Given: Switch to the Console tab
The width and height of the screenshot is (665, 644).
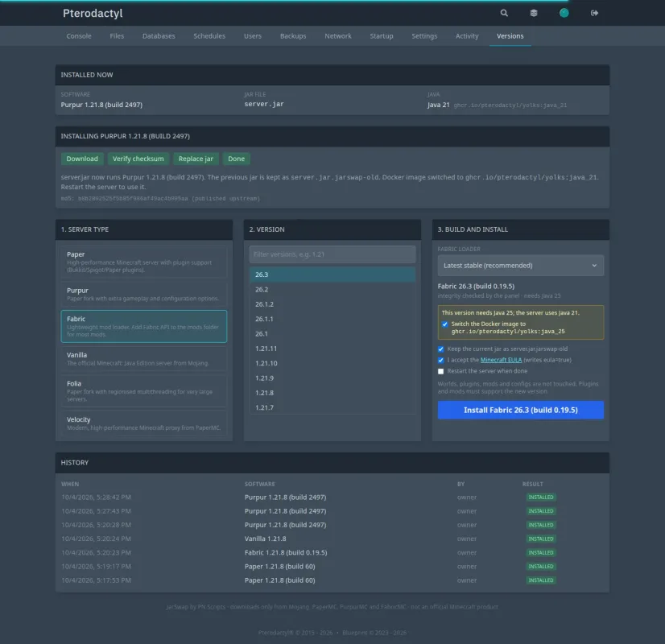Looking at the screenshot, I should [x=79, y=36].
